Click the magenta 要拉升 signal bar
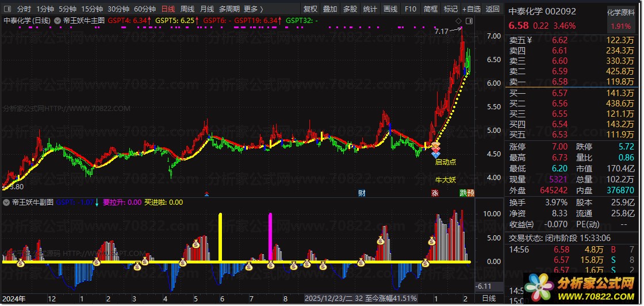This screenshot has width=644, height=306. (270, 236)
